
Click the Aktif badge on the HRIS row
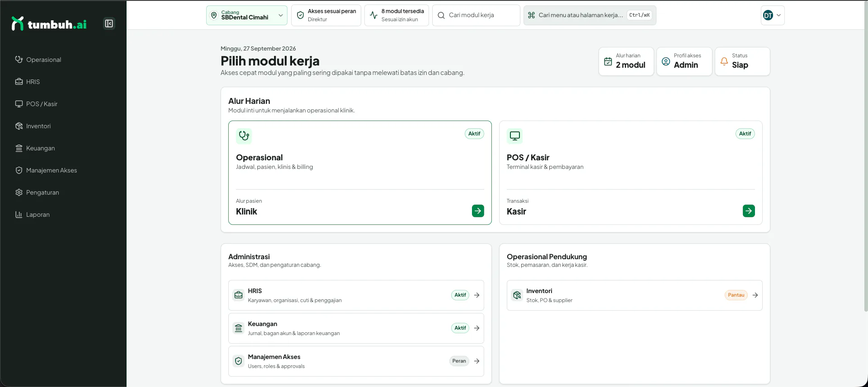[460, 295]
